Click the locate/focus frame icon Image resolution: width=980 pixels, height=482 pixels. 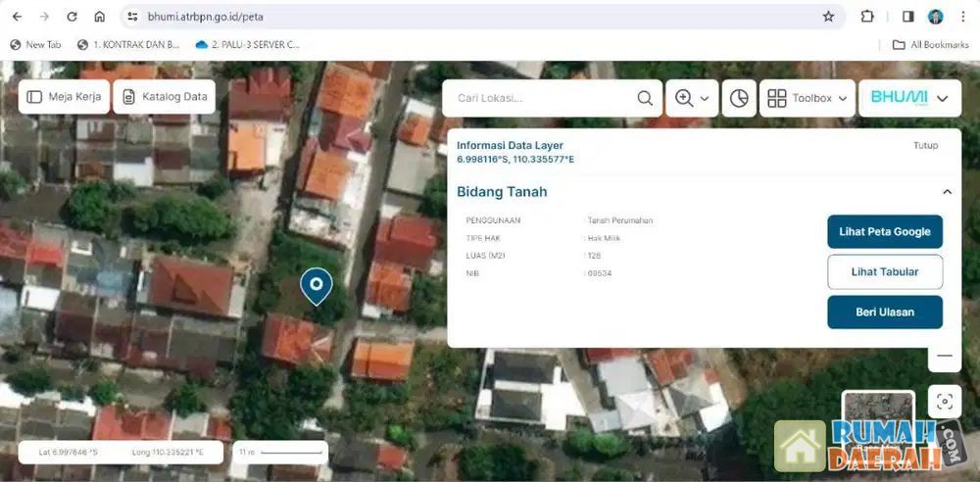tap(945, 402)
